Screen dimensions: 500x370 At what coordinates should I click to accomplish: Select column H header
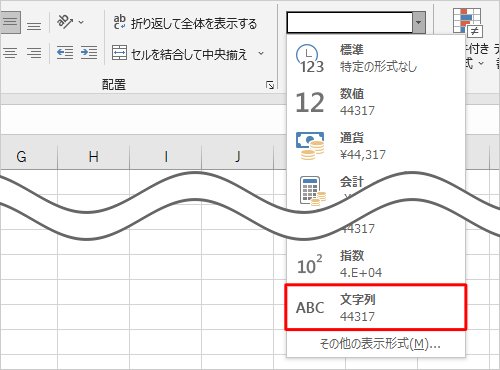tap(94, 157)
